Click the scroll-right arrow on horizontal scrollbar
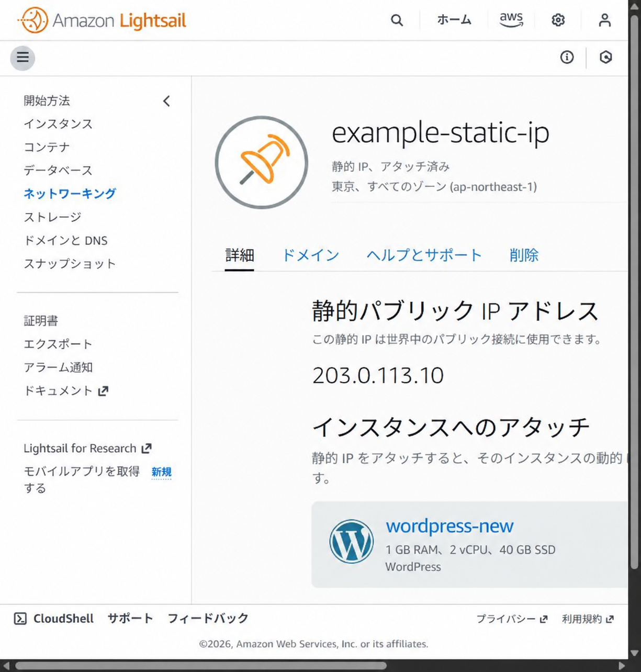 pyautogui.click(x=622, y=666)
